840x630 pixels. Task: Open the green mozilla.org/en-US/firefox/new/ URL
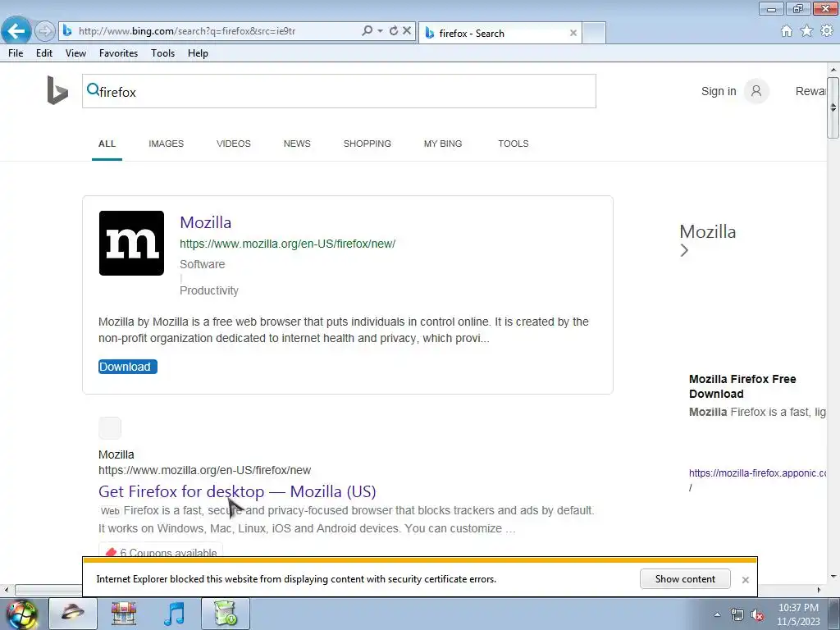click(x=288, y=244)
